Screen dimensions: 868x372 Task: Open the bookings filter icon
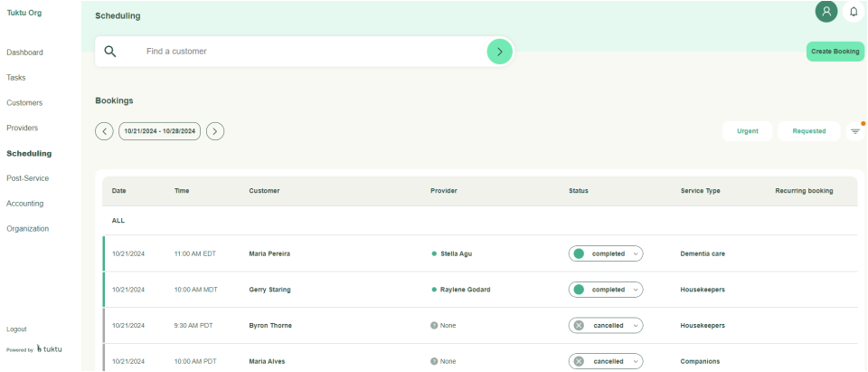click(854, 131)
